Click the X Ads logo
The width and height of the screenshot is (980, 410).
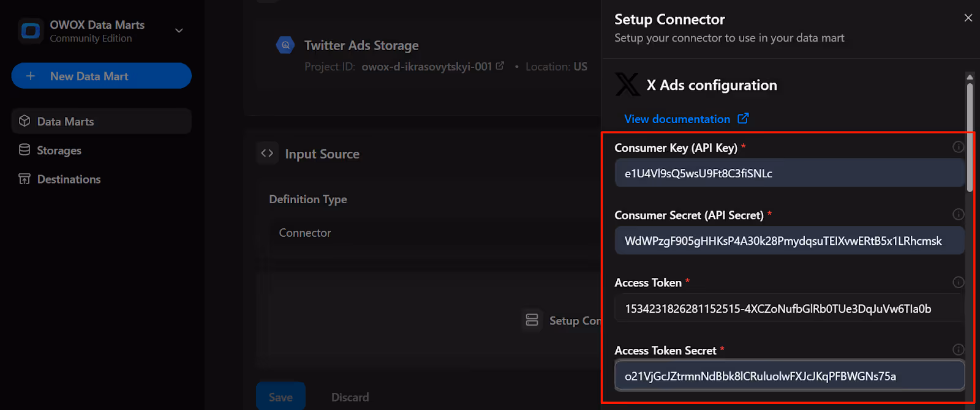[x=627, y=84]
